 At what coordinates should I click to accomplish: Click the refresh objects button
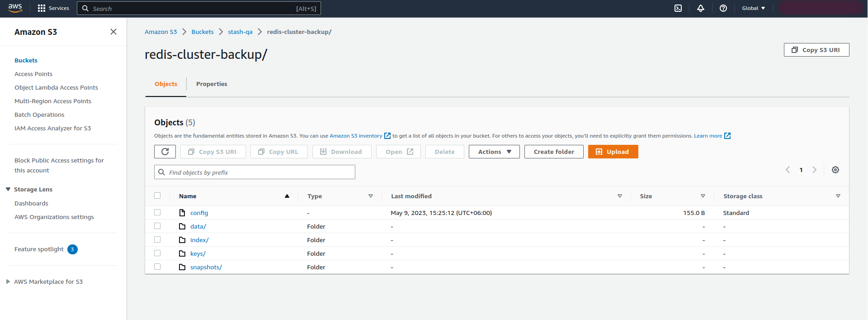click(165, 152)
